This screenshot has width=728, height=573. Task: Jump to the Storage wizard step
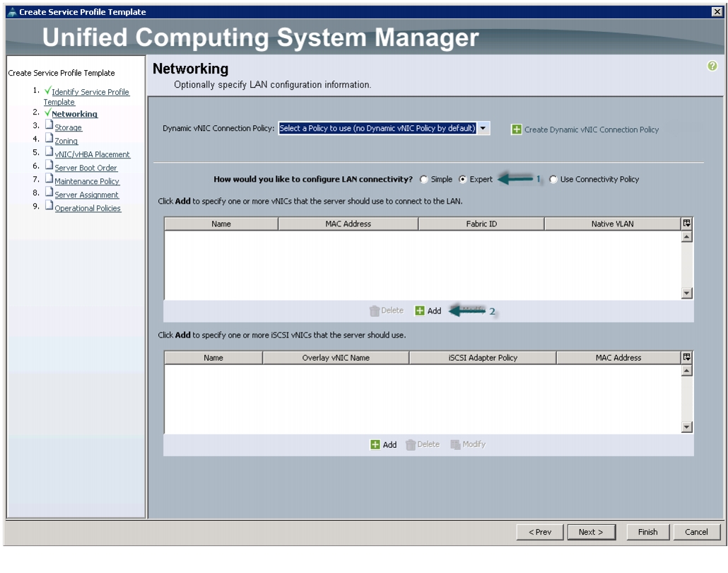[x=69, y=127]
